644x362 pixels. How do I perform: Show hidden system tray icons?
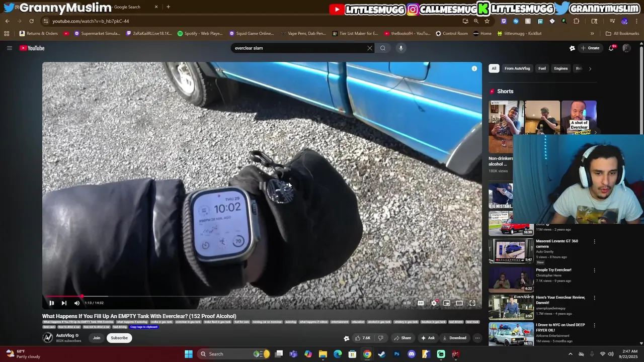click(570, 354)
